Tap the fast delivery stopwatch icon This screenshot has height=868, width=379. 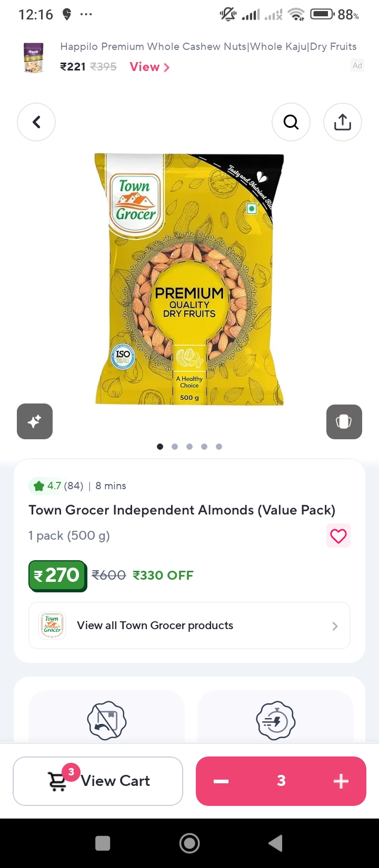275,720
